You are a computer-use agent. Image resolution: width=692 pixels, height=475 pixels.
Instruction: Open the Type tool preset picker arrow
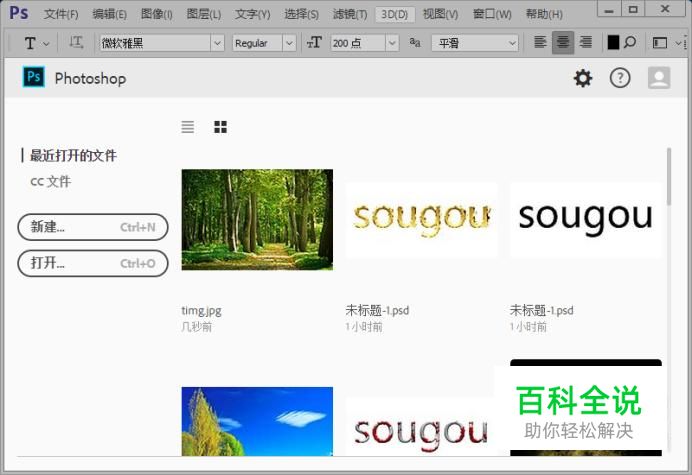click(x=46, y=44)
